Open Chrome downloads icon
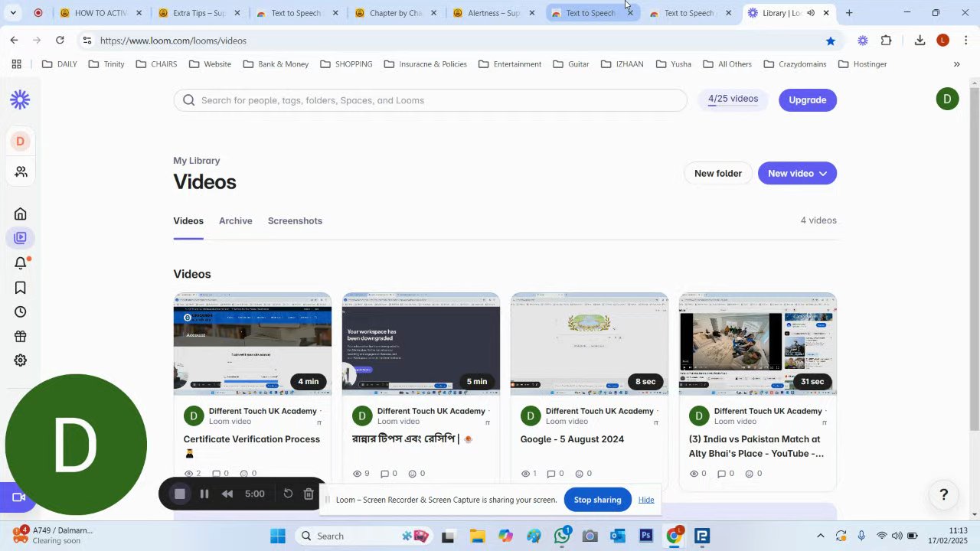 [x=920, y=41]
